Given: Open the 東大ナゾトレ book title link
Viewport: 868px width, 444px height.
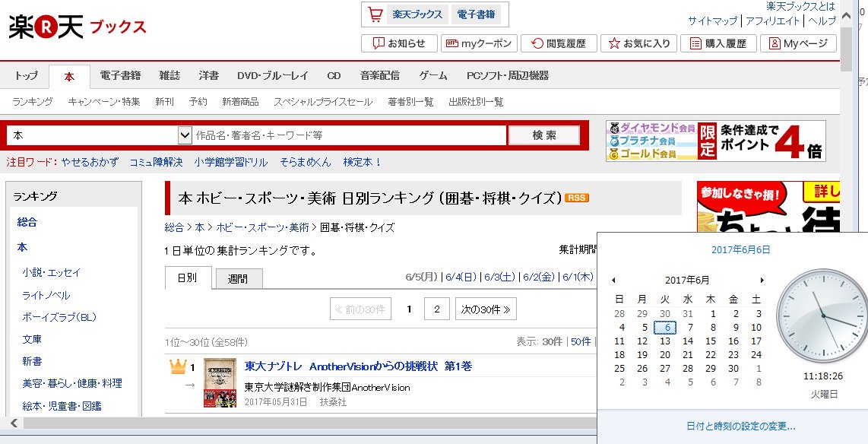Looking at the screenshot, I should point(358,366).
